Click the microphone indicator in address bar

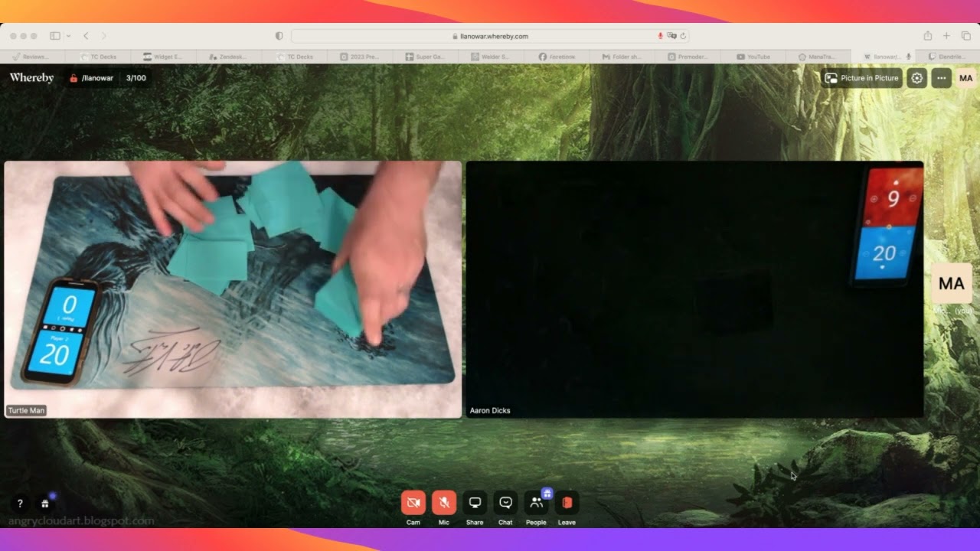(661, 36)
